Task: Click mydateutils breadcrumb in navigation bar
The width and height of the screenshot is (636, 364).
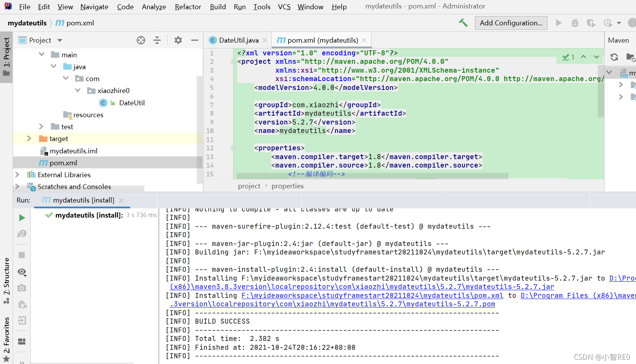Action: pyautogui.click(x=27, y=23)
